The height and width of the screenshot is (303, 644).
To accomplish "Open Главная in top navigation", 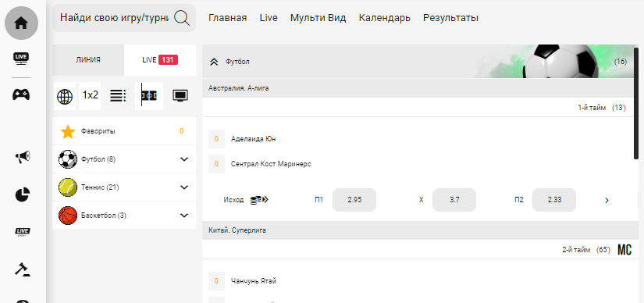I will 227,18.
